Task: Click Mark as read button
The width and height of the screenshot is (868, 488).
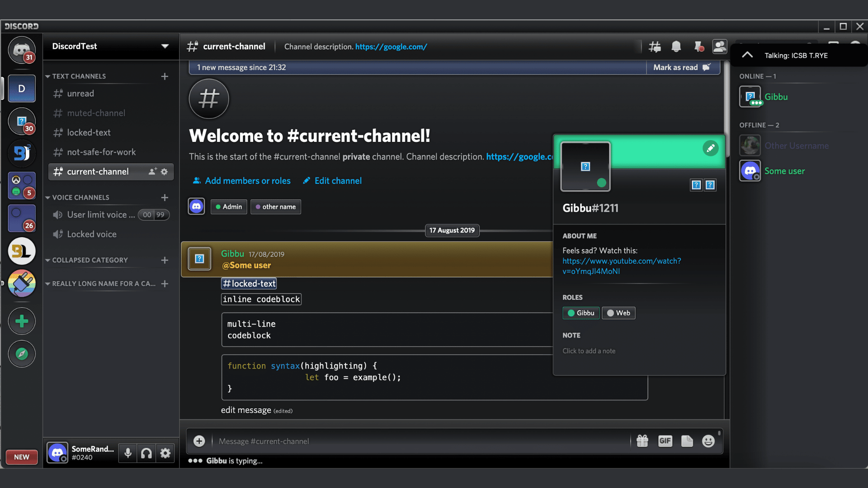Action: tap(682, 67)
